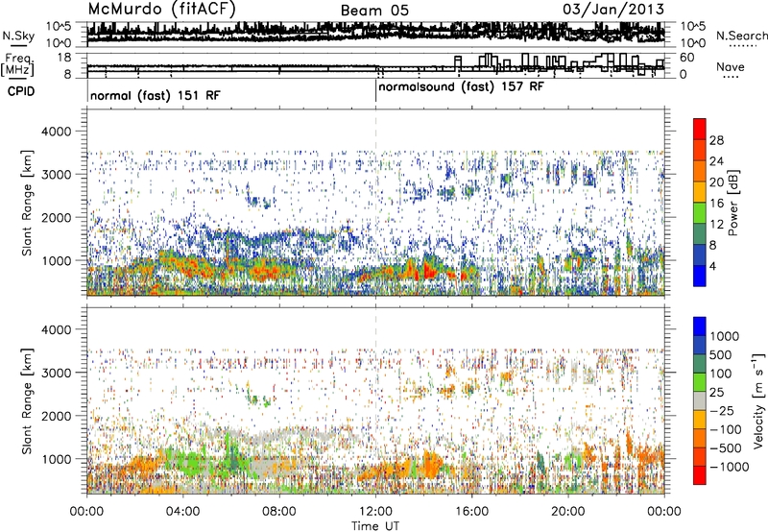Click the 'Velocity [m s⁻¹]' axis label
This screenshot has height=532, width=768.
(x=758, y=400)
